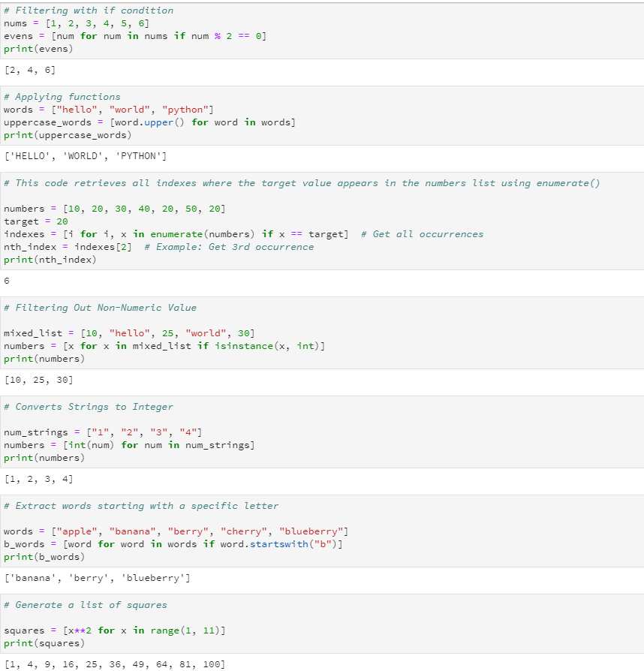Click the 'target = 20' line
The height and width of the screenshot is (671, 644).
[x=36, y=221]
